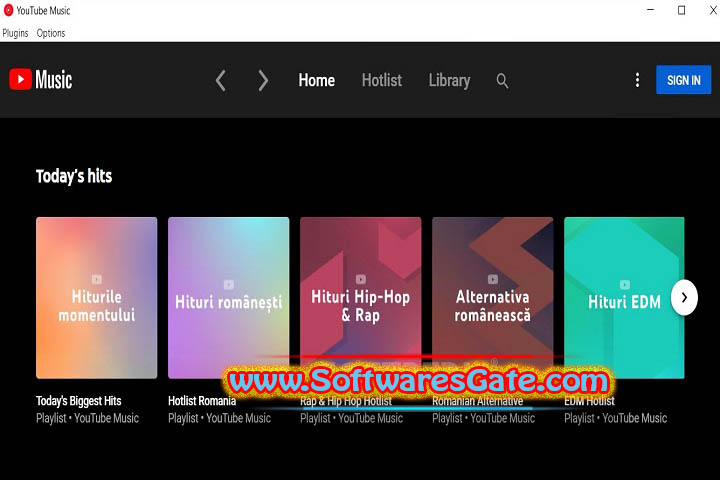
Task: Click the YouTube Music title bar icon
Action: (8, 10)
